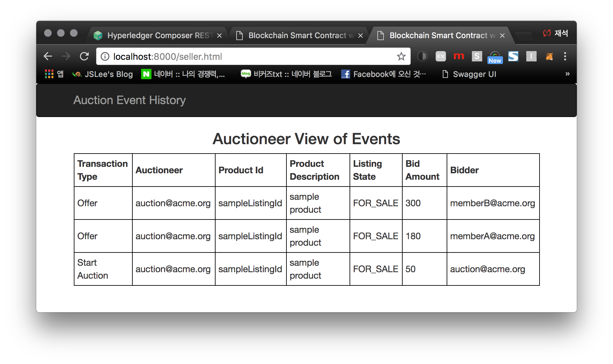Open the blue 'S' Scribd-style extension icon
Image resolution: width=613 pixels, height=364 pixels.
coord(513,56)
